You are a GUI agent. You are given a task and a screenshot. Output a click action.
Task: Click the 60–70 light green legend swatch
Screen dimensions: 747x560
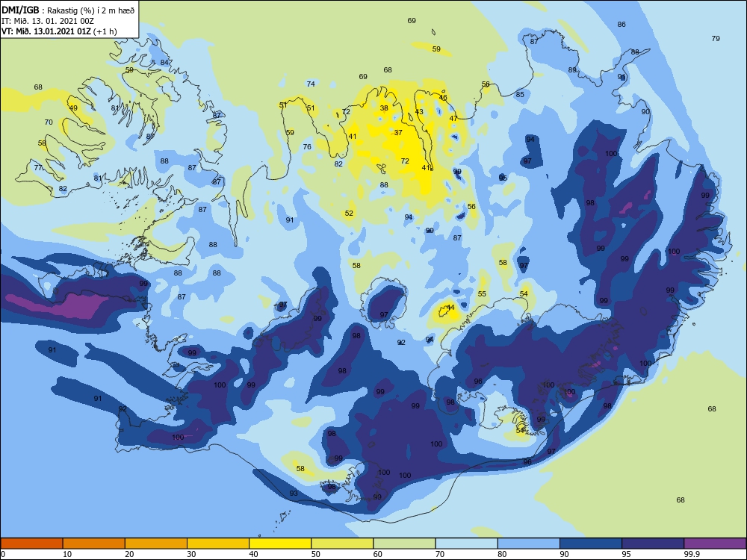point(404,544)
